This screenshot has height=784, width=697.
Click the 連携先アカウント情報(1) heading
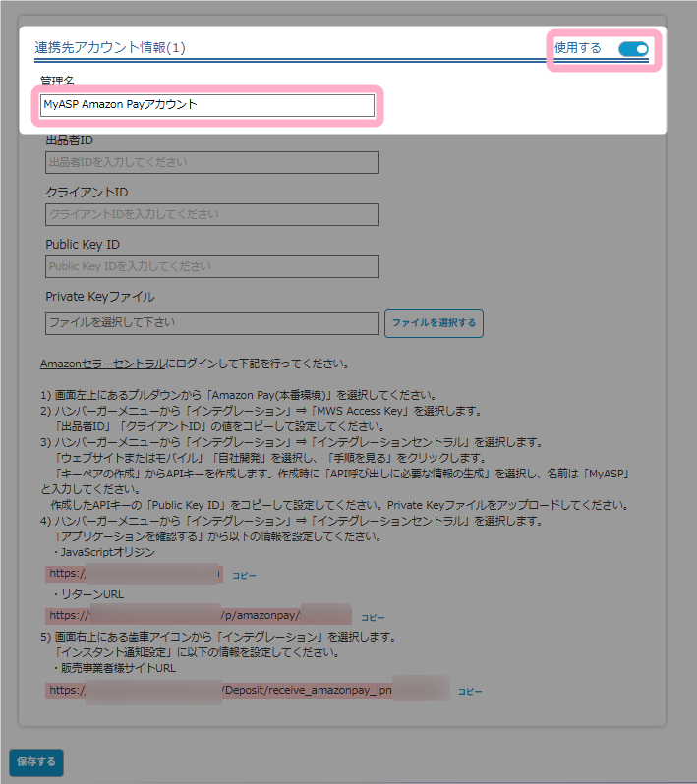coord(110,47)
